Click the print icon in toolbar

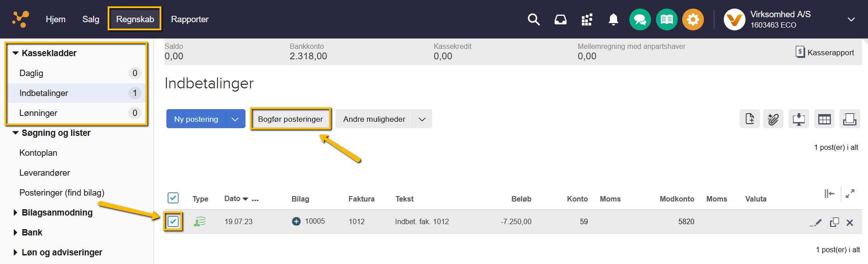coord(849,119)
